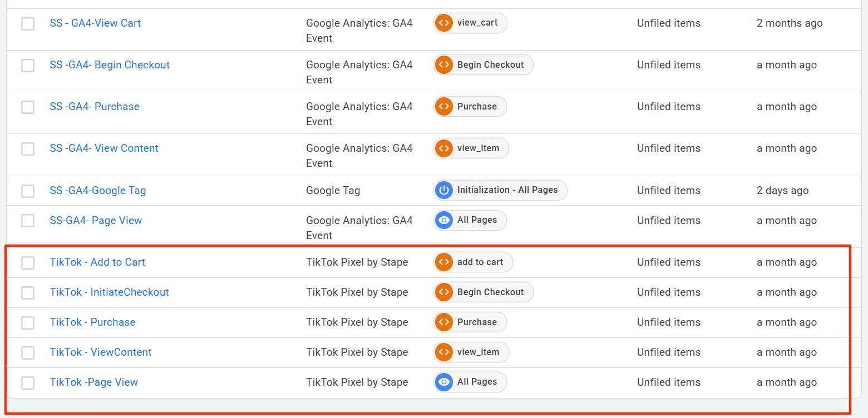Open the add to cart trigger chip
Viewport: 868px width, 418px height.
(x=473, y=262)
